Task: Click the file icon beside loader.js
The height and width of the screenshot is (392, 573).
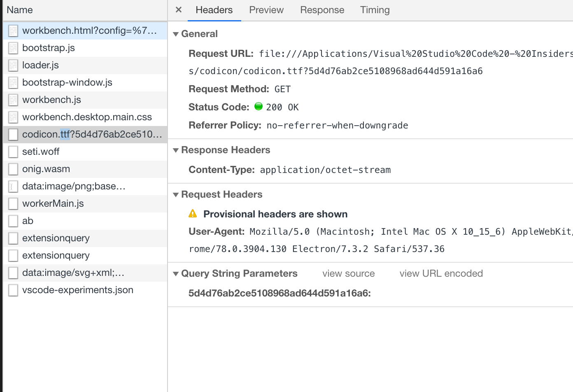Action: tap(13, 65)
